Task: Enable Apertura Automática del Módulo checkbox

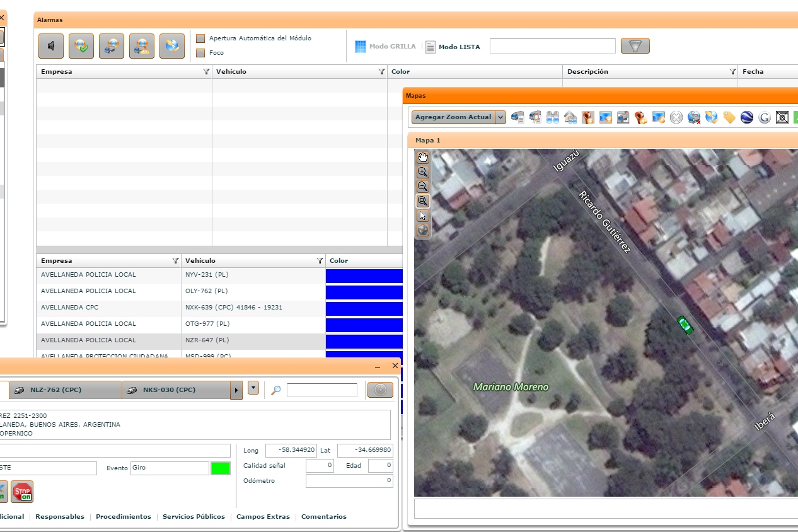Action: 200,38
